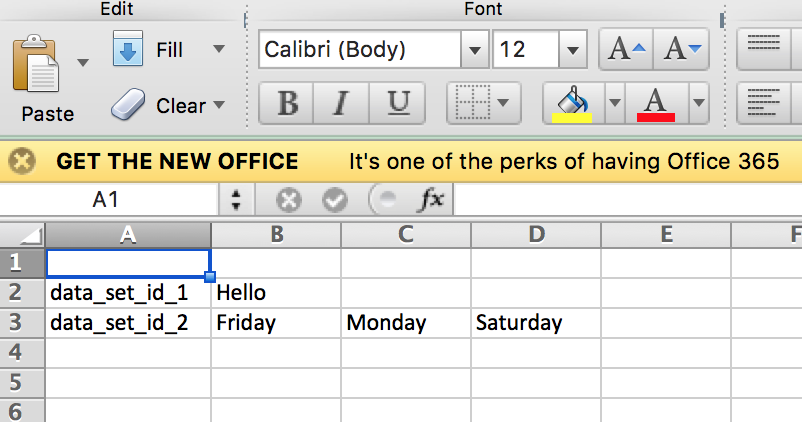Apply paint bucket fill color

[572, 101]
